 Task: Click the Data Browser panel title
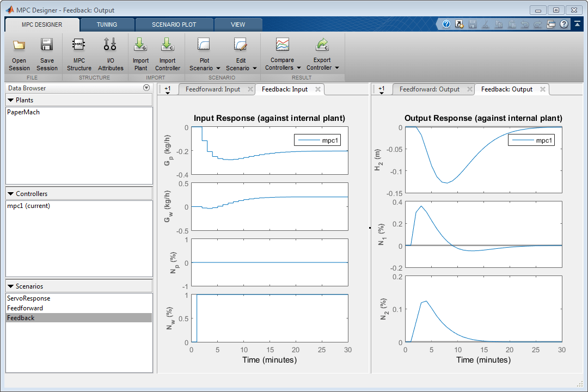click(27, 88)
